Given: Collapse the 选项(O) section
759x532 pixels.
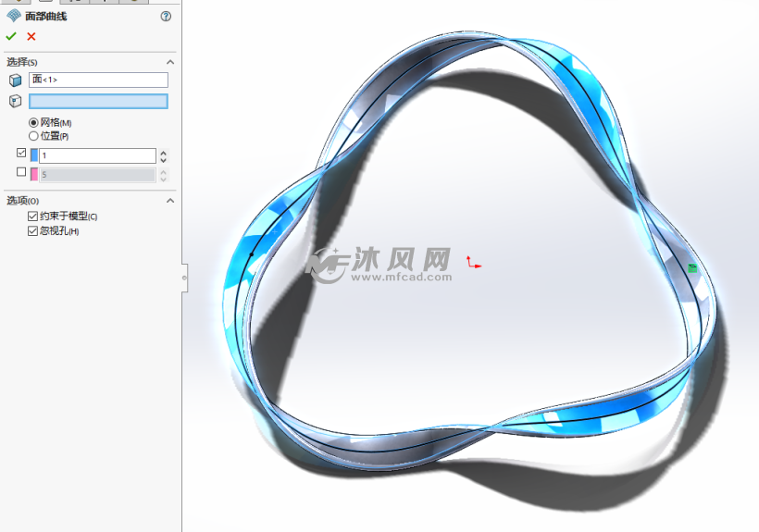Looking at the screenshot, I should (170, 200).
